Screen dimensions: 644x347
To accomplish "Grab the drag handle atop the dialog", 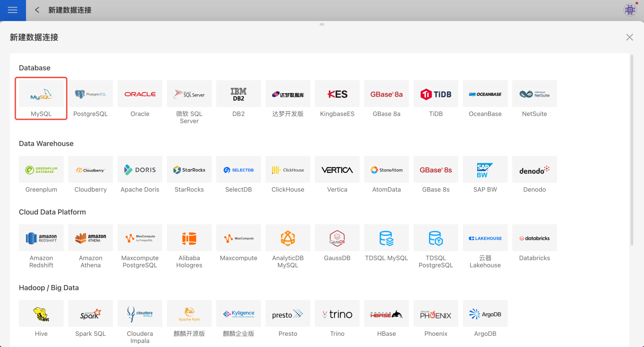I will tap(322, 25).
